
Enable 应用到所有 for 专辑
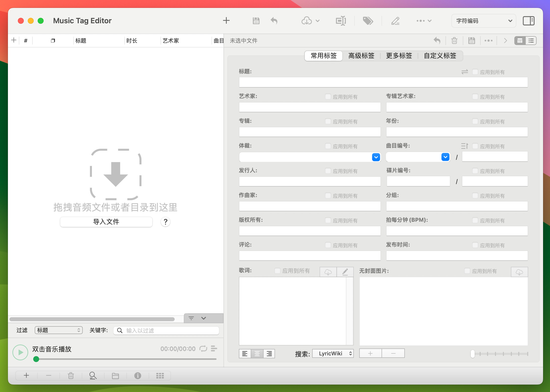pyautogui.click(x=328, y=122)
